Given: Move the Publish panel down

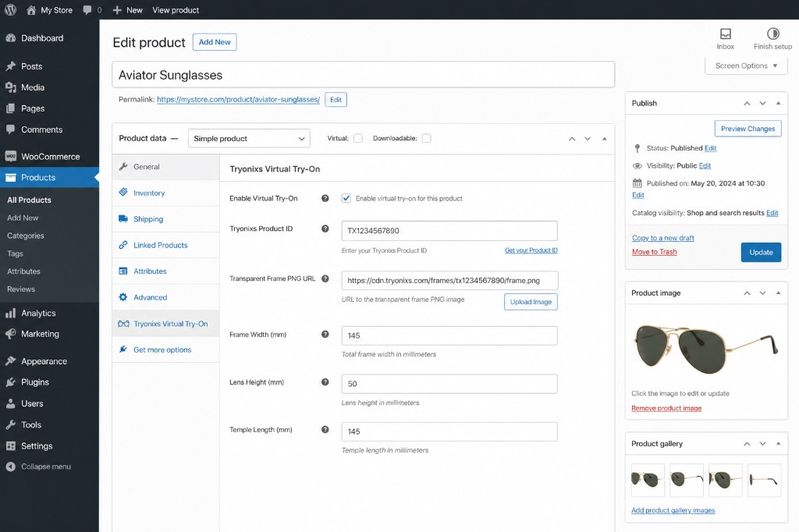Looking at the screenshot, I should tap(762, 103).
